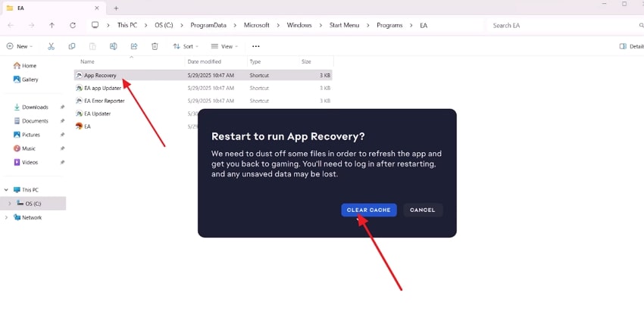Click the CANCEL button in dialog
Screen dimensions: 644x330
pos(423,210)
